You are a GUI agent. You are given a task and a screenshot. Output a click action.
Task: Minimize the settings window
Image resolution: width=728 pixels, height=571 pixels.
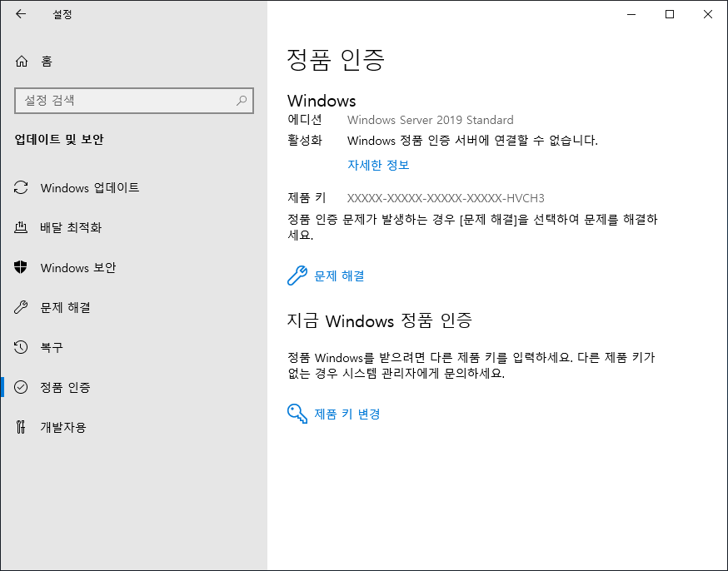pyautogui.click(x=631, y=14)
